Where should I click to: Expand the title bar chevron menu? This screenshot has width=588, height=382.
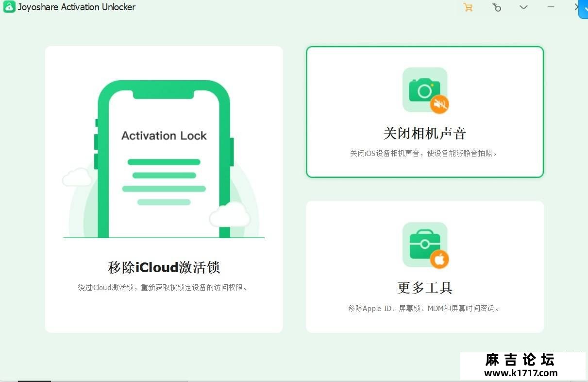523,7
